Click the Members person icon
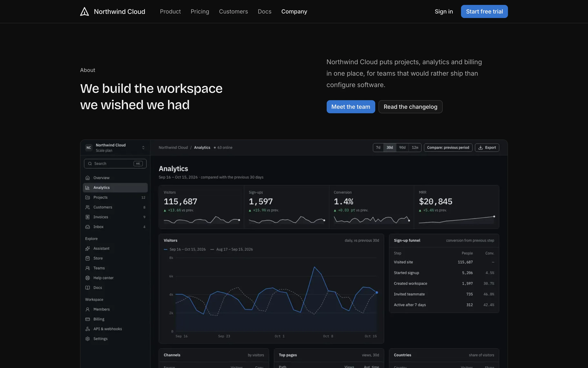Image resolution: width=588 pixels, height=368 pixels. (87, 309)
